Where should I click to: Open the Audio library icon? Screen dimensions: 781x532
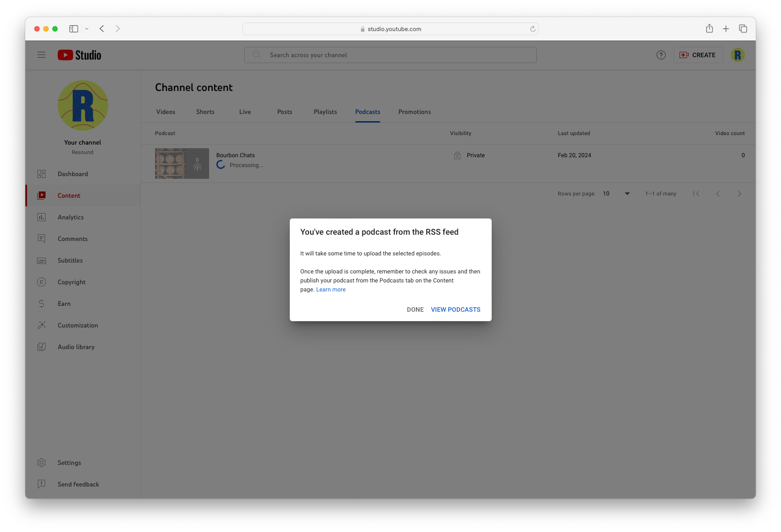point(41,347)
